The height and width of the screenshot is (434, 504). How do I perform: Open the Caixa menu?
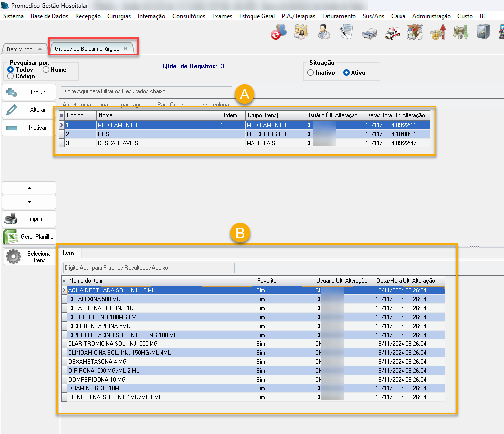click(x=398, y=16)
